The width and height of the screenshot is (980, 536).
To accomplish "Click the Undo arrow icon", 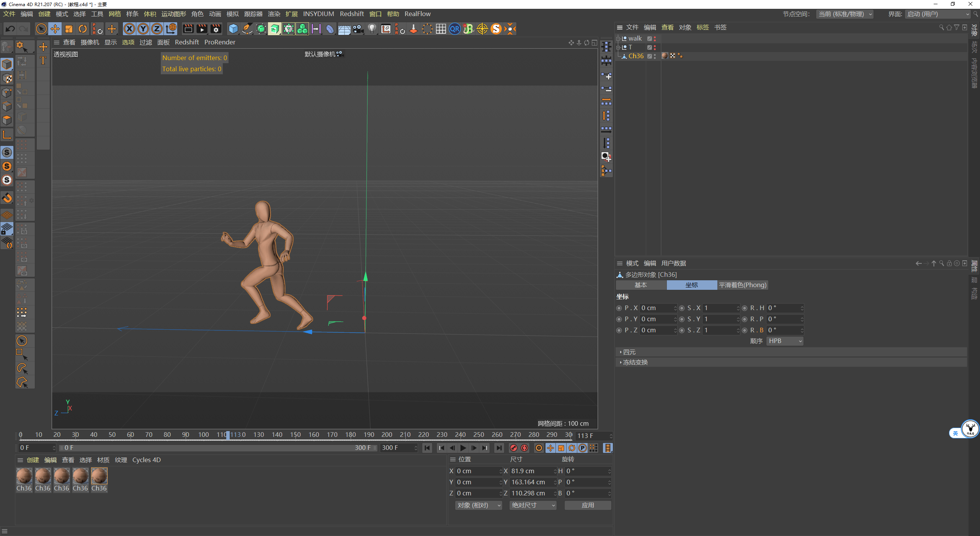I will pyautogui.click(x=10, y=29).
